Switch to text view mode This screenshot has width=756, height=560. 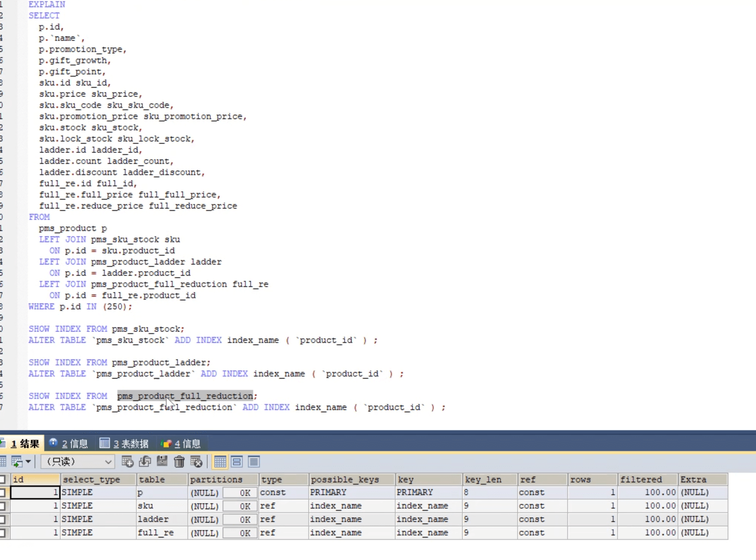pos(254,462)
